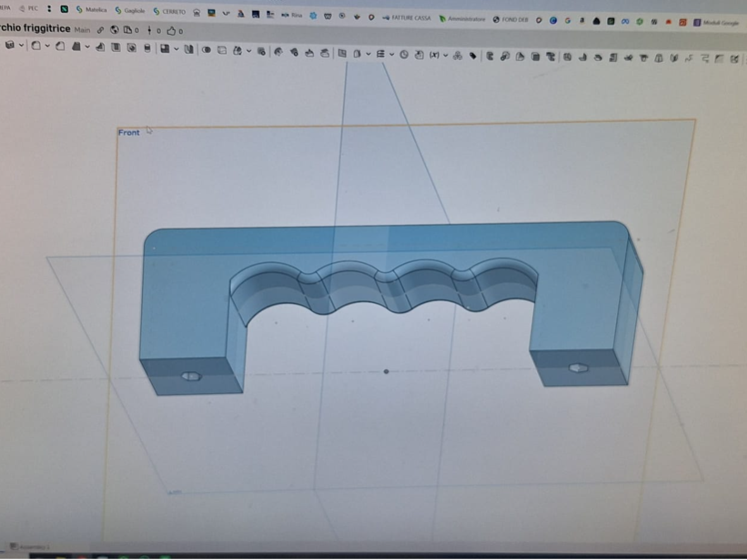747x560 pixels.
Task: Click the tag-shaped toolbar icon
Action: click(x=473, y=56)
